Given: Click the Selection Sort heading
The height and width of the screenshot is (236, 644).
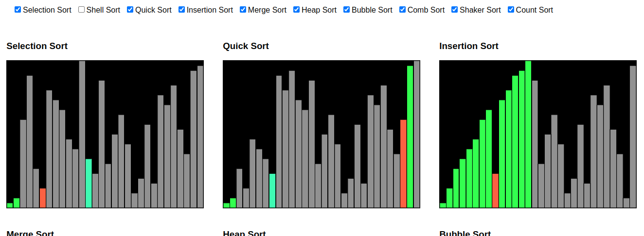Looking at the screenshot, I should (37, 46).
